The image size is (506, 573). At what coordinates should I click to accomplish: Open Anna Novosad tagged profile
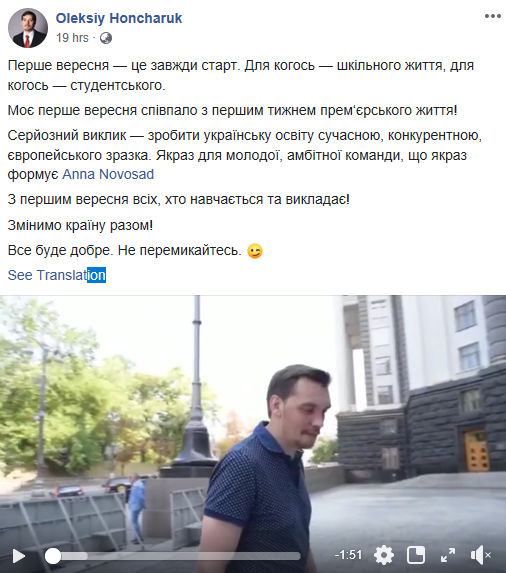108,174
